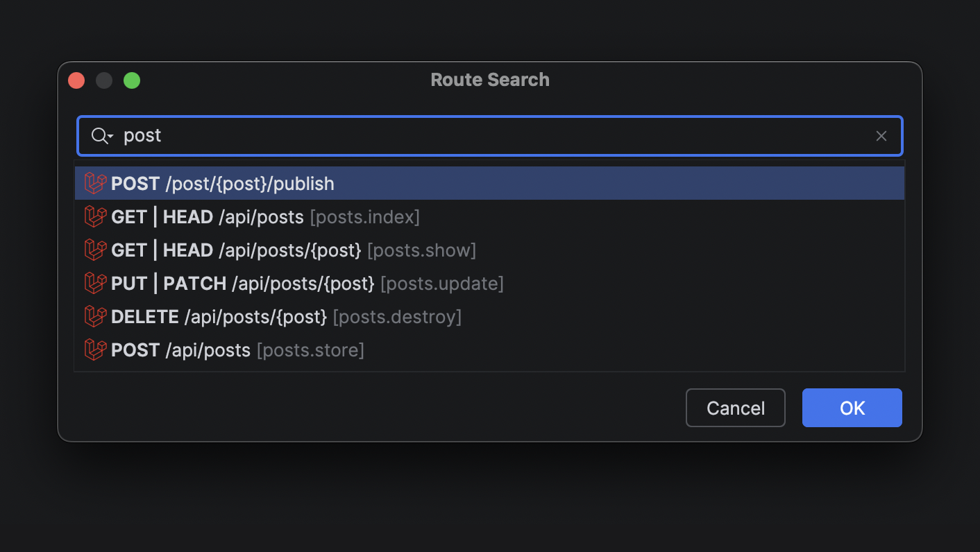Pick the PUT | PATCH /api/posts/{post} route
The width and height of the screenshot is (980, 552).
pos(307,284)
